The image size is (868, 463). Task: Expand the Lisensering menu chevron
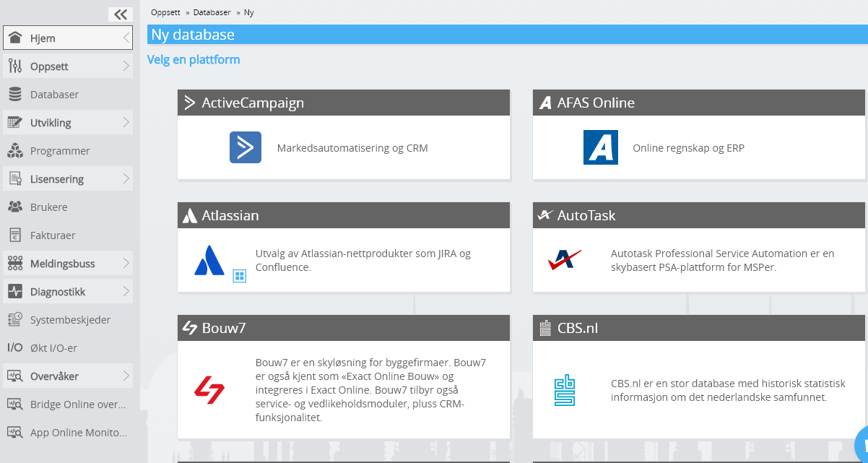(x=126, y=179)
